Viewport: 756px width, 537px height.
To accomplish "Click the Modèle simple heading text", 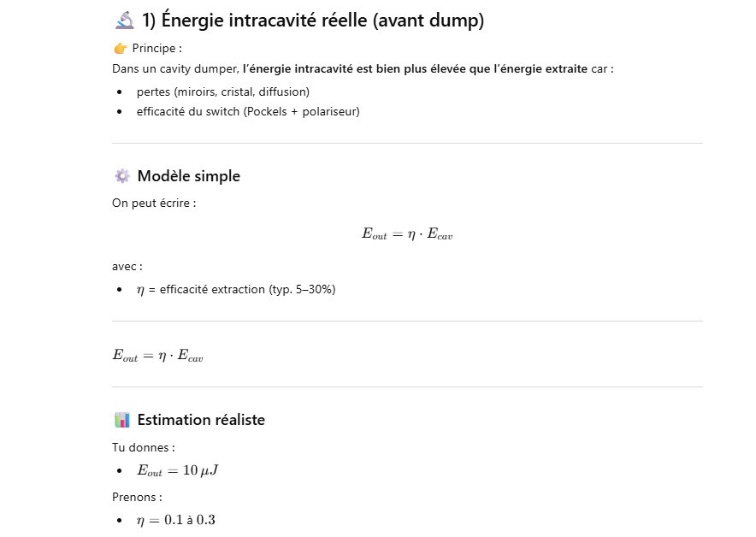I will point(188,176).
